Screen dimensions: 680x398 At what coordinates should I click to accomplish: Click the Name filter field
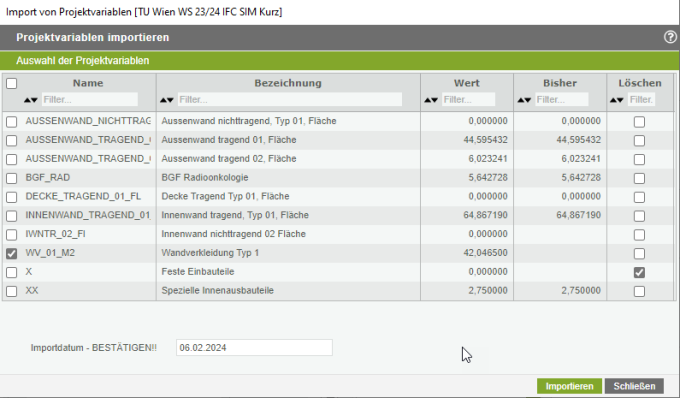click(90, 99)
